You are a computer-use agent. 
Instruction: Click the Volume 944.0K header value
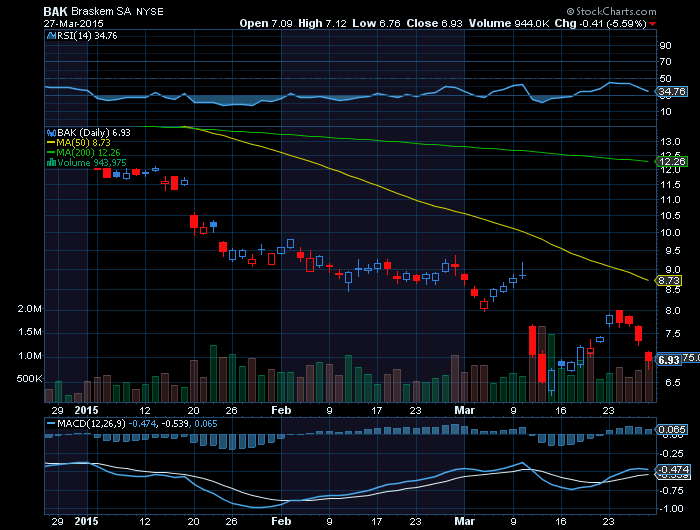pos(509,23)
